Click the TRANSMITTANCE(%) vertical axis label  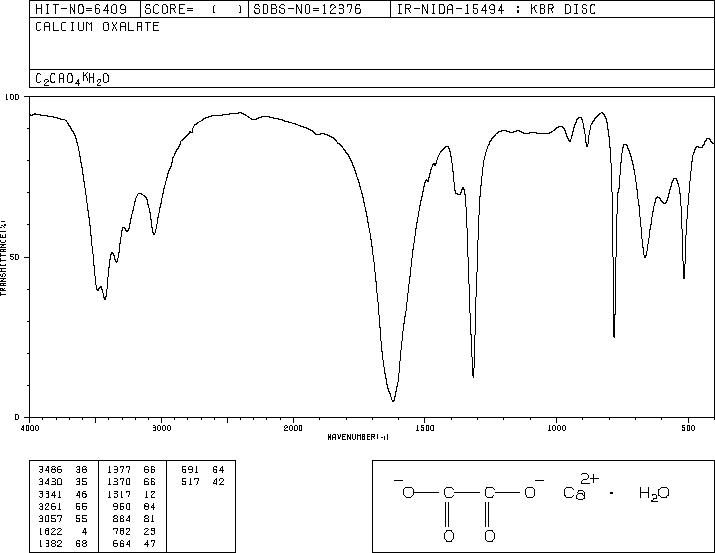pos(3,257)
